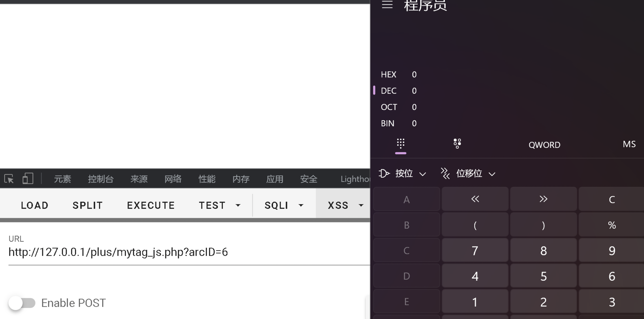The image size is (644, 319).
Task: Click the hex letter E key
Action: (x=407, y=302)
